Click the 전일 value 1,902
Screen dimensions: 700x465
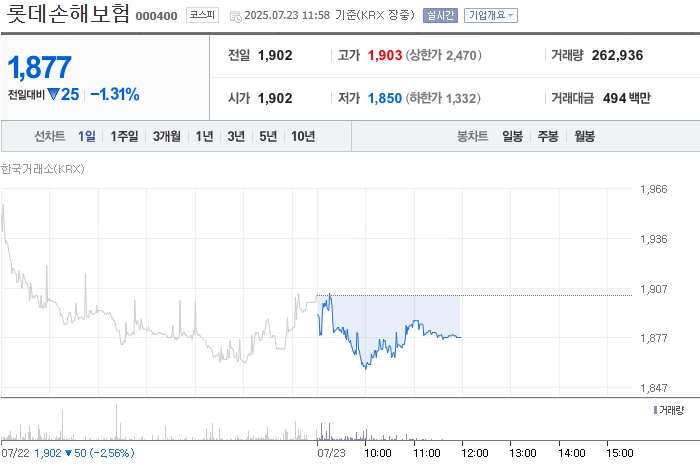(x=275, y=55)
